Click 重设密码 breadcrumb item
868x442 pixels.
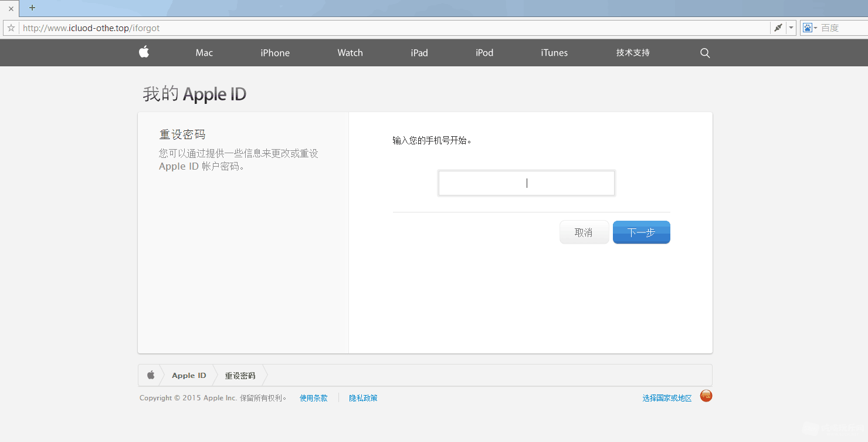coord(240,376)
